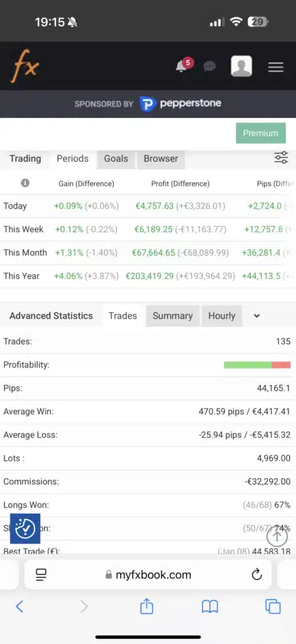Screen dimensions: 296x644
Task: Open the blue accessibility widget icon
Action: [25, 528]
